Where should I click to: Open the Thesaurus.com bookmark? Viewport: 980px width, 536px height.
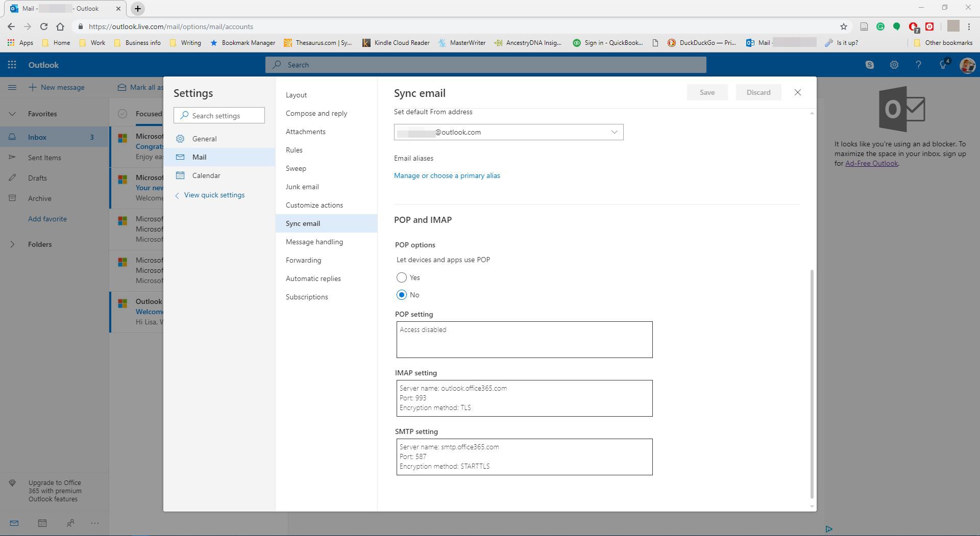point(318,43)
